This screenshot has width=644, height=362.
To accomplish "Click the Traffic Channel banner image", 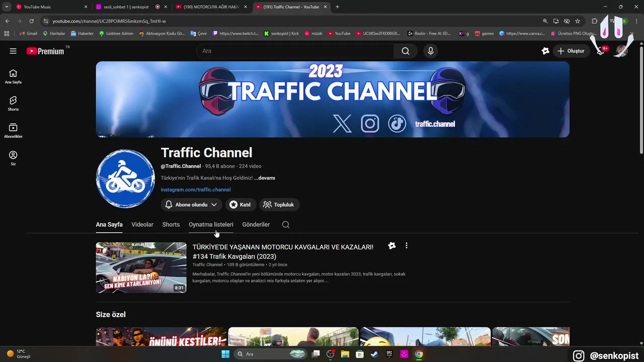I will coord(333,99).
